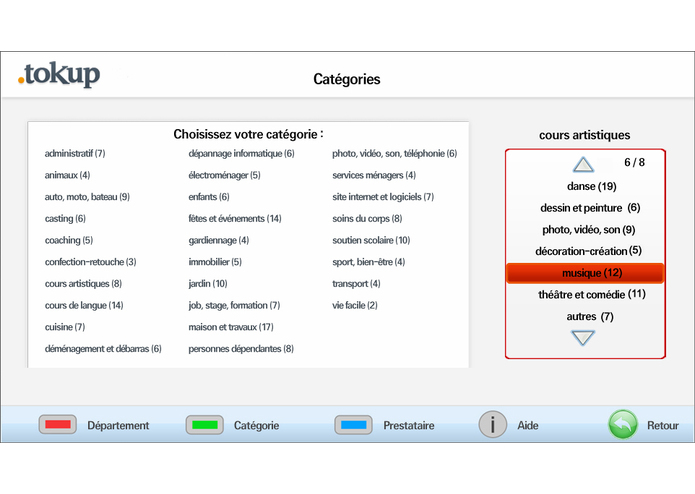Pick the coaching (5) category
The image size is (695, 494).
tap(69, 240)
